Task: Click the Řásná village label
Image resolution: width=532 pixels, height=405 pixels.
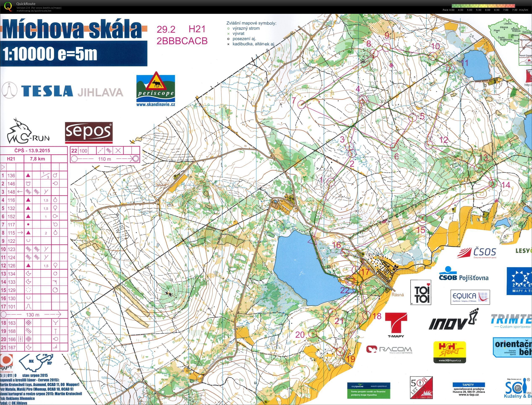Action: [398, 295]
